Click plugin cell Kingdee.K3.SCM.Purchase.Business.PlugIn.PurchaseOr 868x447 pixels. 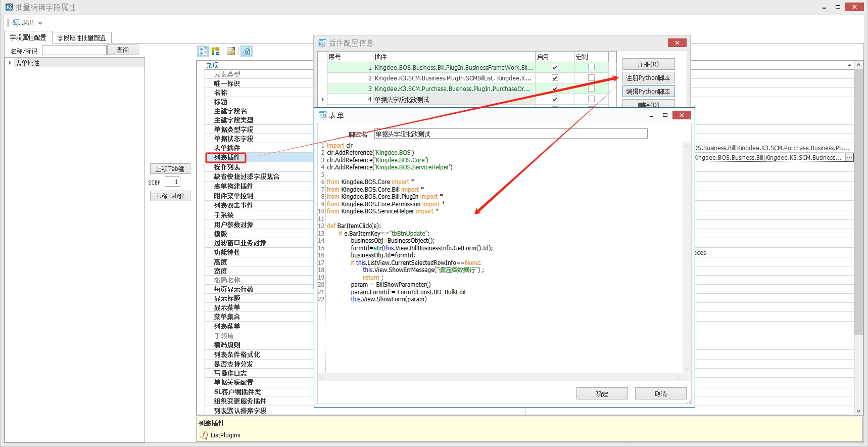[454, 88]
